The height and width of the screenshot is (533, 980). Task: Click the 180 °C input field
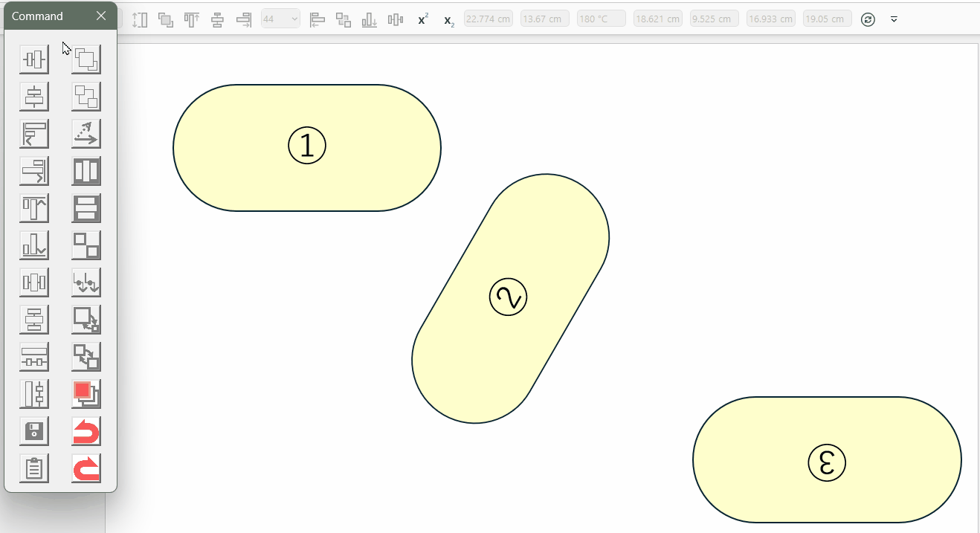click(602, 19)
